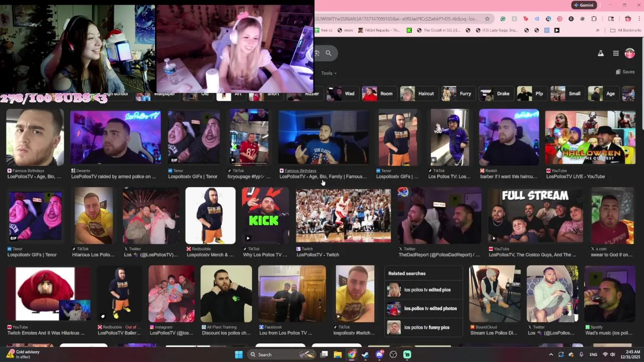The width and height of the screenshot is (644, 362).
Task: Select the Furry filter chip
Action: tap(458, 94)
